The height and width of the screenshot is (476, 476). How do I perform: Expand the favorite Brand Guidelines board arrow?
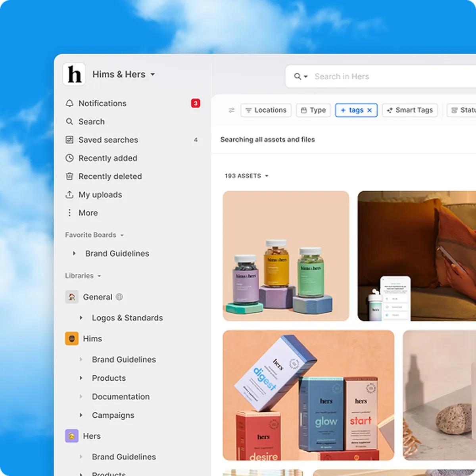coord(74,253)
